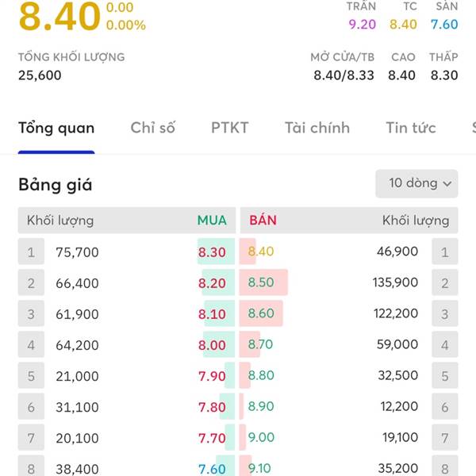476x476 pixels.
Task: Open the Chỉ số tab
Action: pyautogui.click(x=152, y=128)
